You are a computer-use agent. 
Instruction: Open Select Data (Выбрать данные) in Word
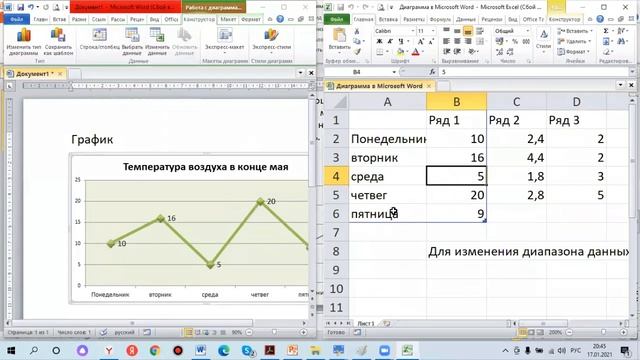coord(132,42)
